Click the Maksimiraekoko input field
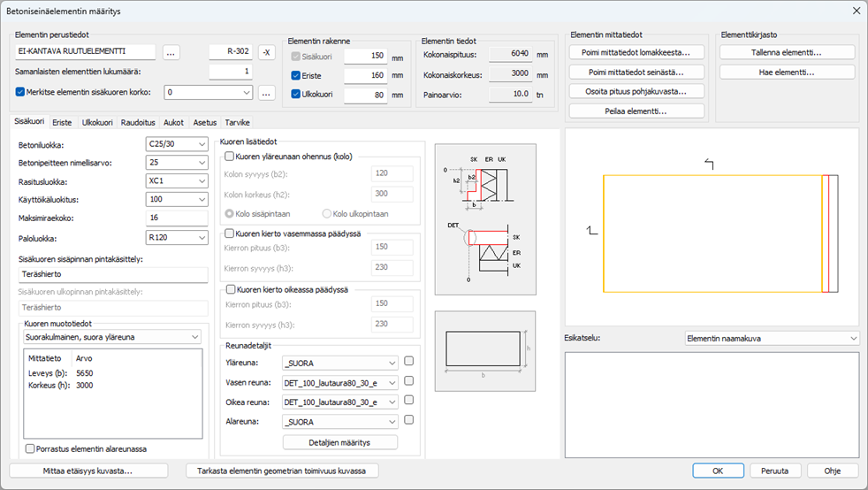 point(176,218)
